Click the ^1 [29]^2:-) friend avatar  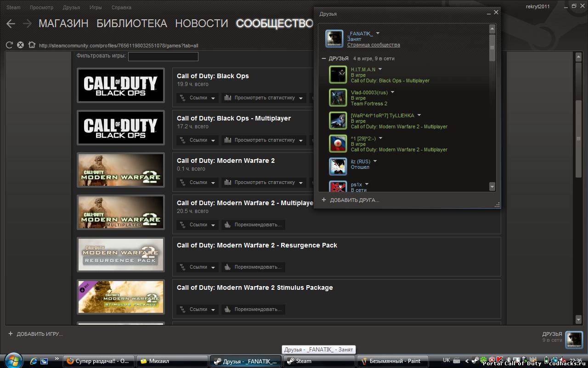coord(338,144)
